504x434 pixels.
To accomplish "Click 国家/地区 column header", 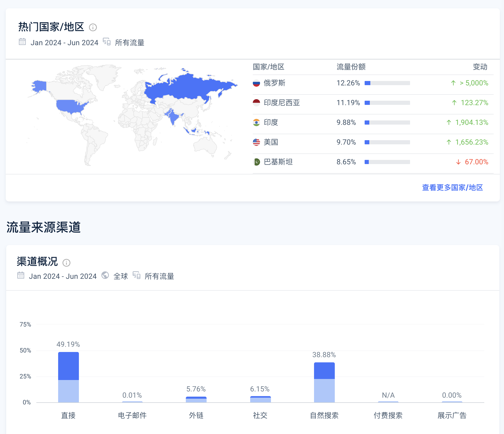I will pyautogui.click(x=269, y=67).
